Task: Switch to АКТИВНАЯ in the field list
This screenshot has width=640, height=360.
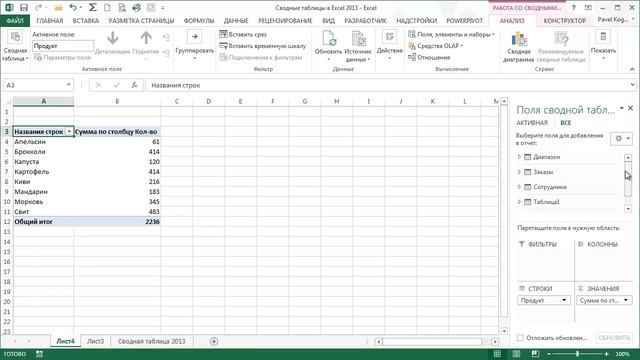Action: (x=532, y=123)
